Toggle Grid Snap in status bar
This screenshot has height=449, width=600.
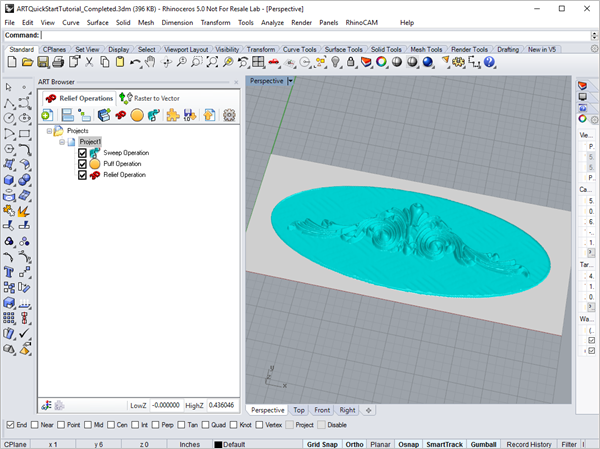coord(322,444)
